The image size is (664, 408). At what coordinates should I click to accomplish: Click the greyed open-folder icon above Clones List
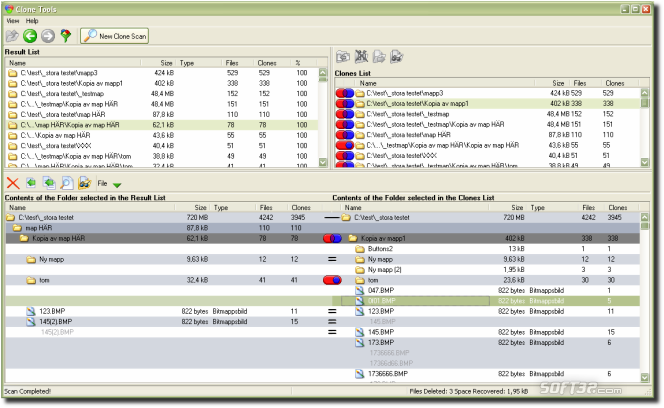pos(379,57)
